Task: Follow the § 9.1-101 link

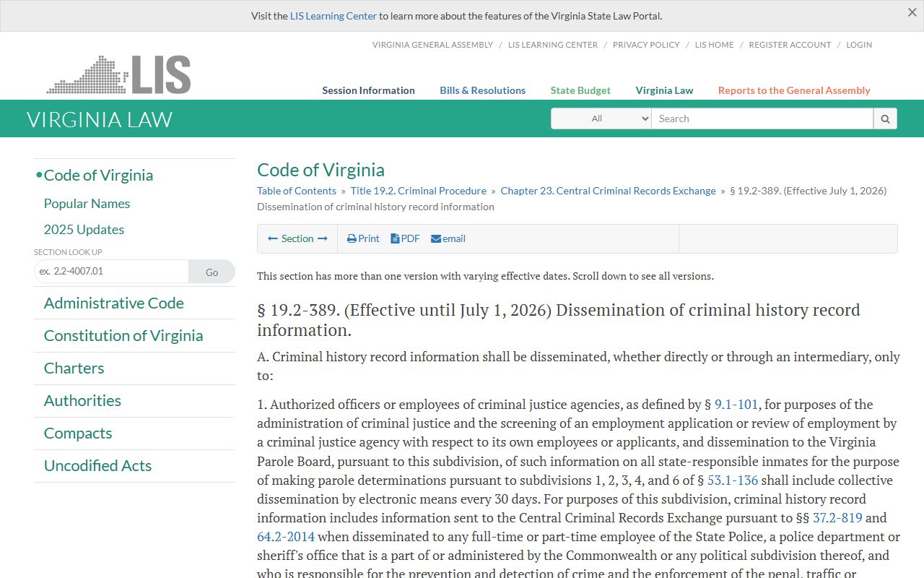Action: tap(736, 405)
